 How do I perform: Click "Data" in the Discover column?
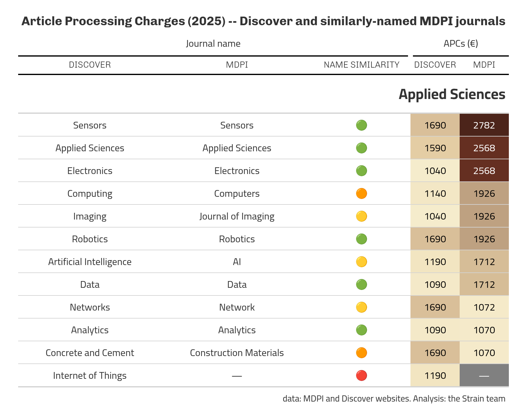pos(90,284)
